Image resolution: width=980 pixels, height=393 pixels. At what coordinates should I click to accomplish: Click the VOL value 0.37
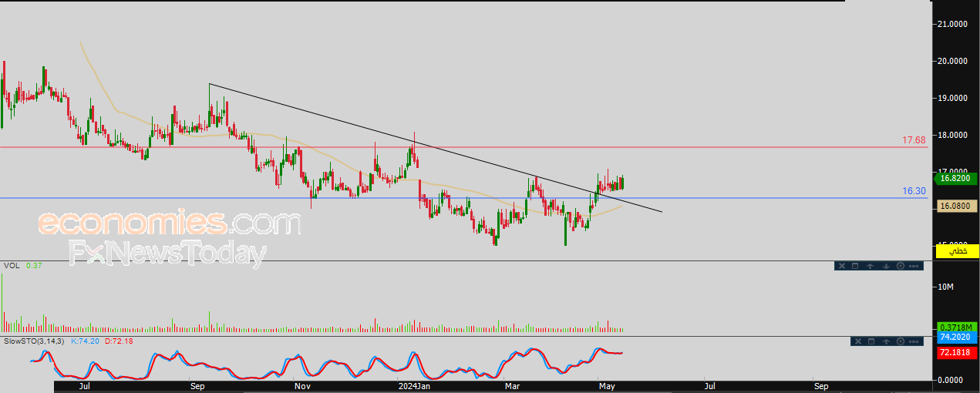coord(33,266)
